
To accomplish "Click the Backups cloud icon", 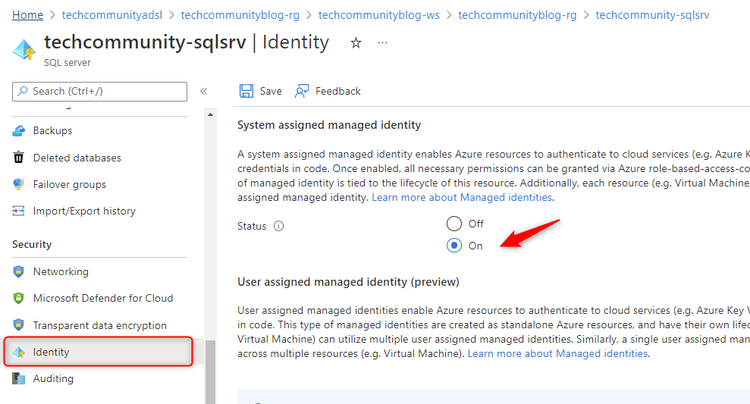I will coord(19,131).
